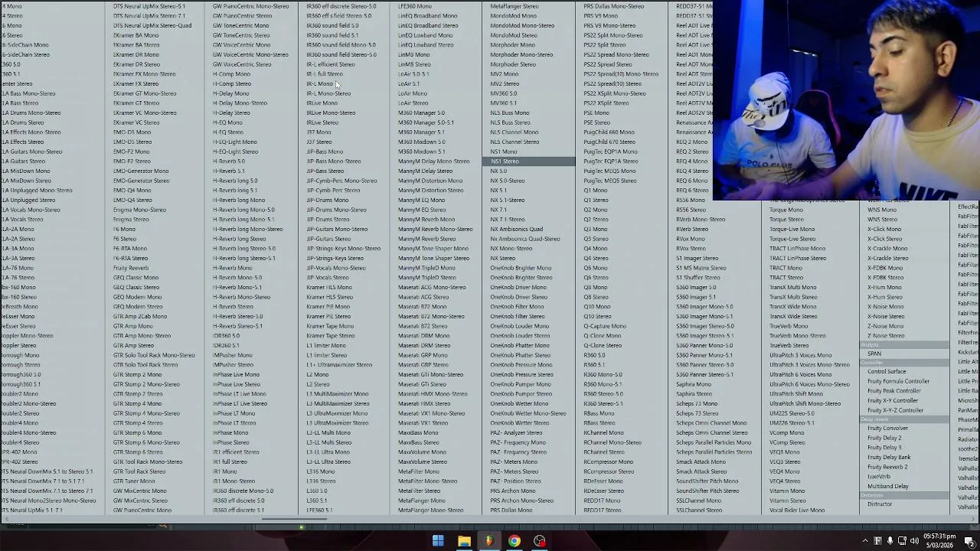Choose Fruity Delay Bank

[x=889, y=458]
